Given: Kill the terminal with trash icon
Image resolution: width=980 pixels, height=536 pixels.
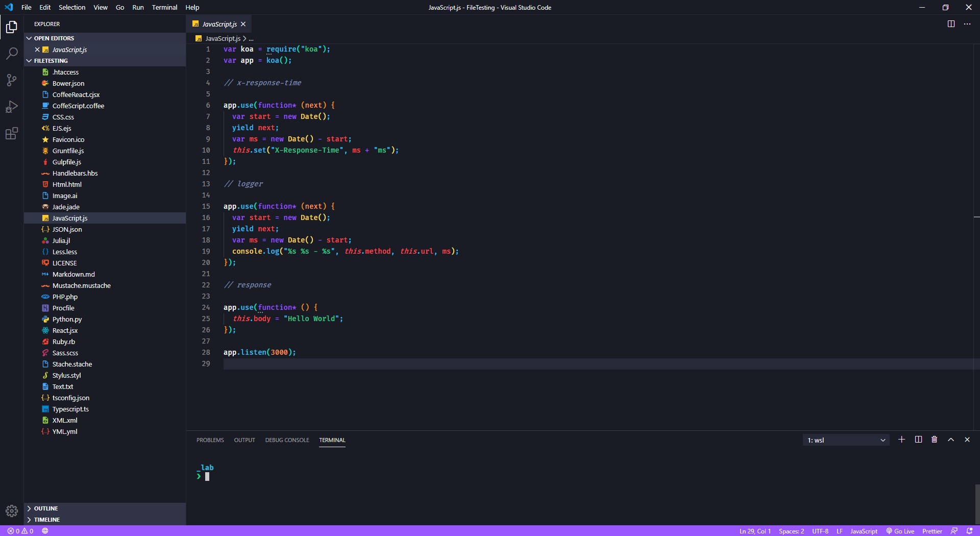Looking at the screenshot, I should [x=934, y=440].
